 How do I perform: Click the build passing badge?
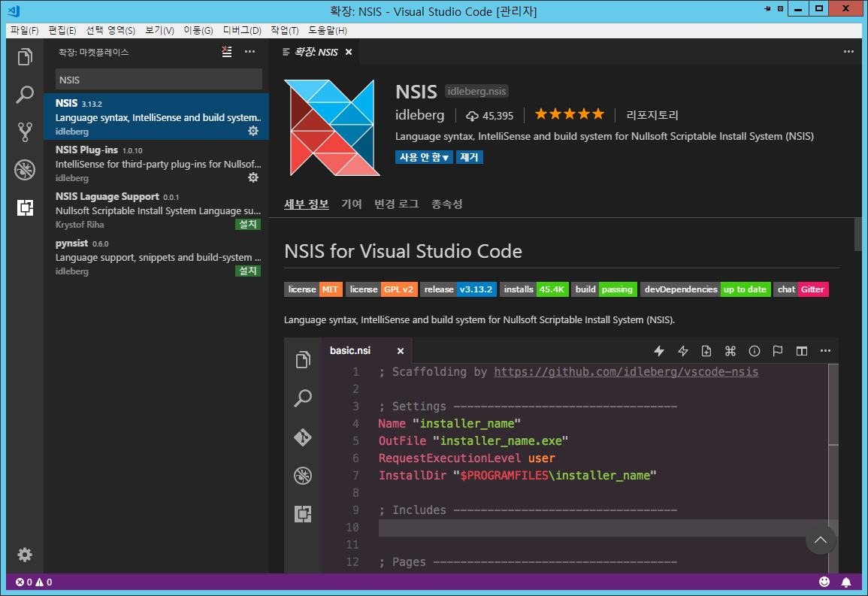[x=604, y=289]
